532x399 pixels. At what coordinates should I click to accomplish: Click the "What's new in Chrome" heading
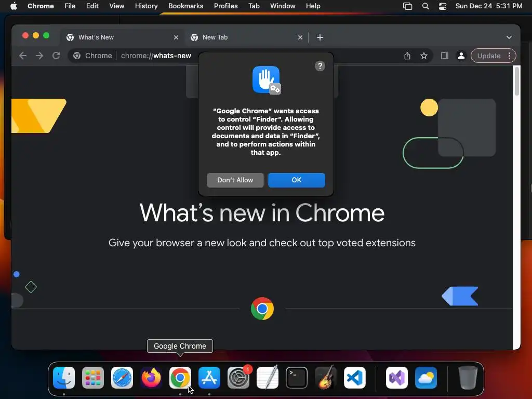[262, 213]
